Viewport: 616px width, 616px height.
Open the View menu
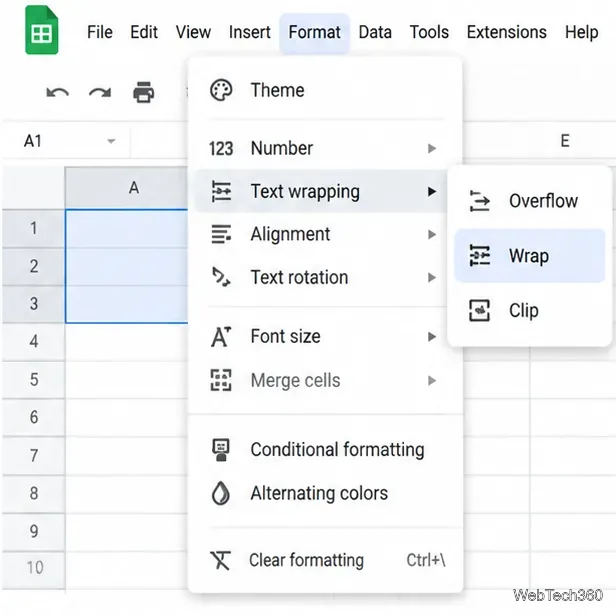tap(193, 32)
